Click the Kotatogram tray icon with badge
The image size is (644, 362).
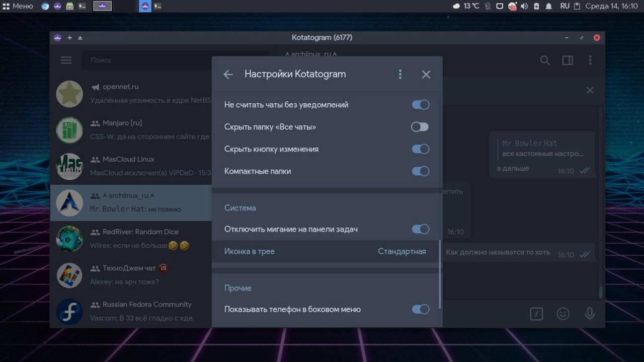tap(512, 6)
